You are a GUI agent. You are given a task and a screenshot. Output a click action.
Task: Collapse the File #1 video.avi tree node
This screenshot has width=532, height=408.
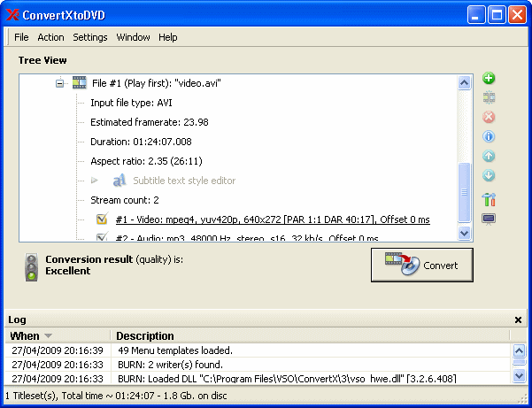coord(59,83)
